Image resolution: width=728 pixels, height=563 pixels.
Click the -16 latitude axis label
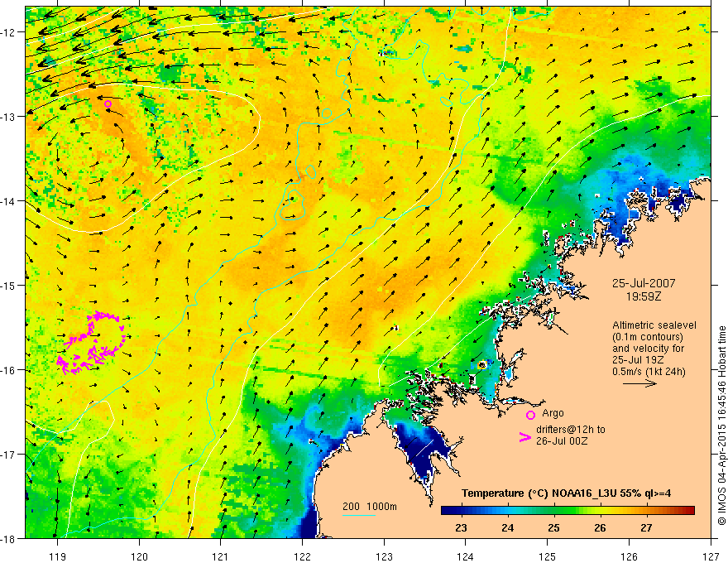tap(9, 370)
